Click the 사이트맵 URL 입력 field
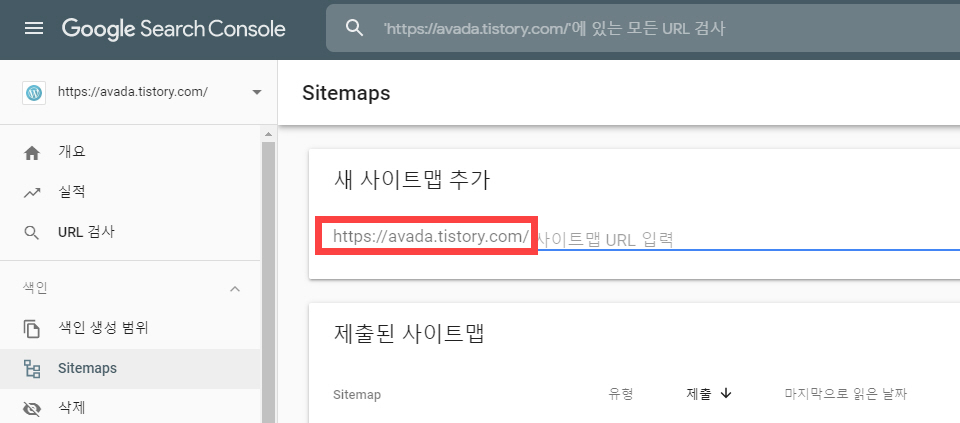The height and width of the screenshot is (423, 960). point(747,239)
